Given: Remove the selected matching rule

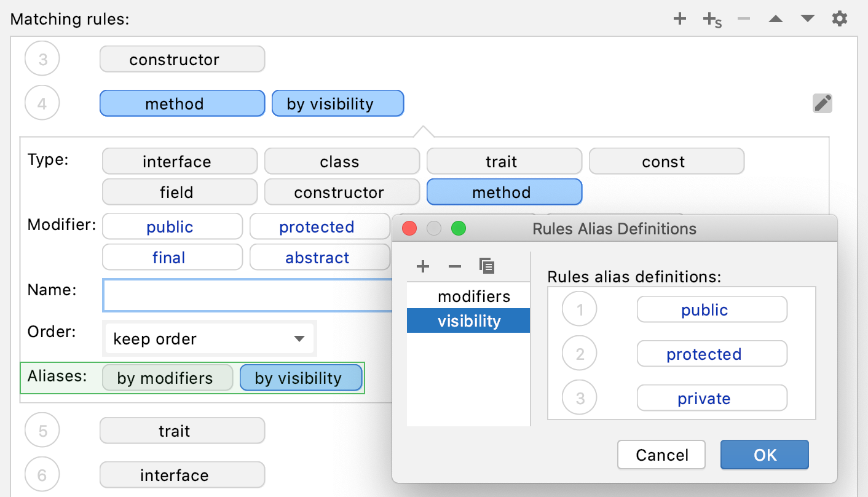Looking at the screenshot, I should pos(744,18).
